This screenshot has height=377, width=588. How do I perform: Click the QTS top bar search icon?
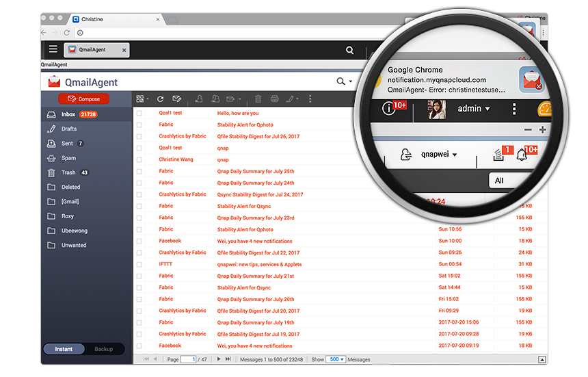click(349, 50)
